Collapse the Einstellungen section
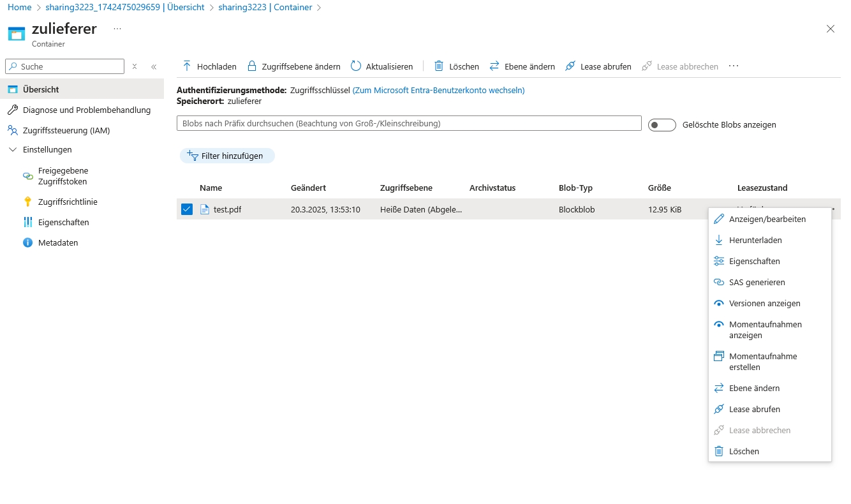The image size is (851, 504). click(x=13, y=149)
